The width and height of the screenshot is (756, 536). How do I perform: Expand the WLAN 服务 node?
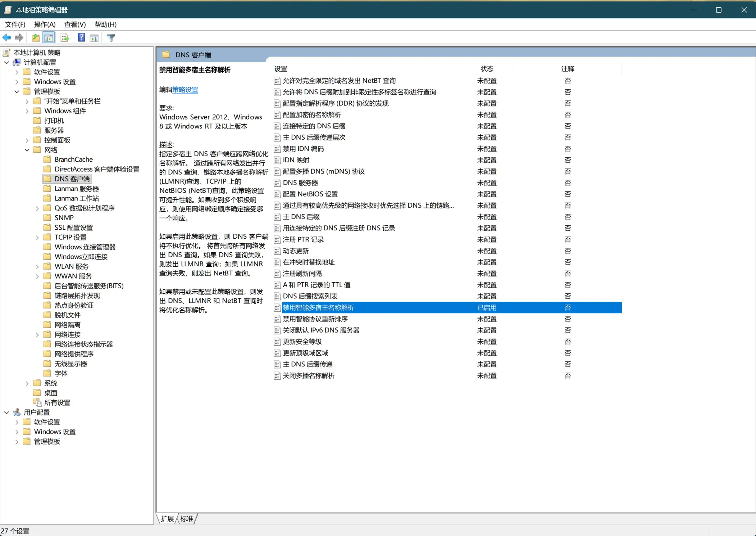(37, 266)
